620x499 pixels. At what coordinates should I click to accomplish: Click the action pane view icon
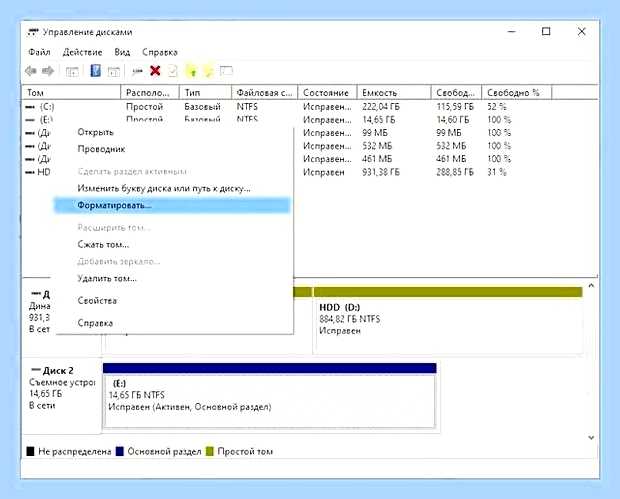114,72
